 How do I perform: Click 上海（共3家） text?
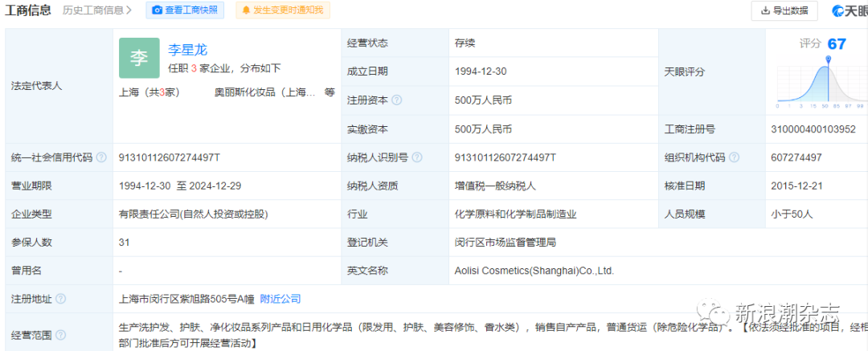[x=149, y=92]
